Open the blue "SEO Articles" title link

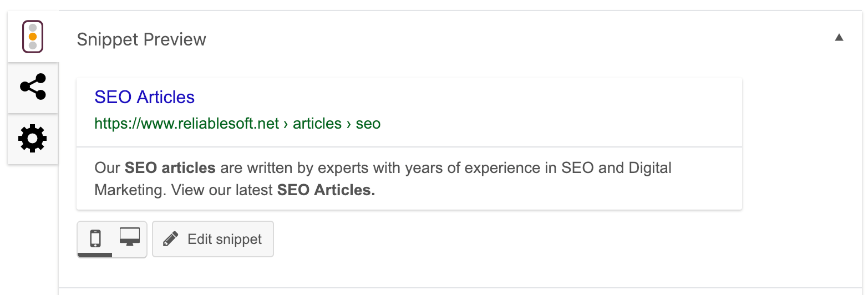click(145, 97)
